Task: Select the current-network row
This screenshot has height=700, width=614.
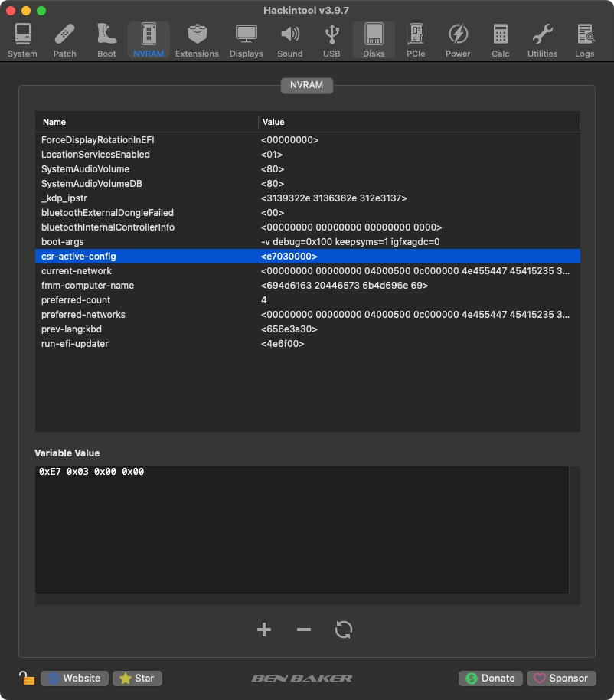Action: (x=308, y=270)
